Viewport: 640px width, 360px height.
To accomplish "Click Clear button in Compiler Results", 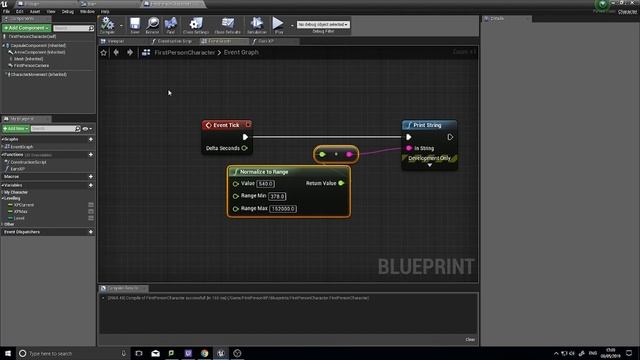I will (x=470, y=340).
